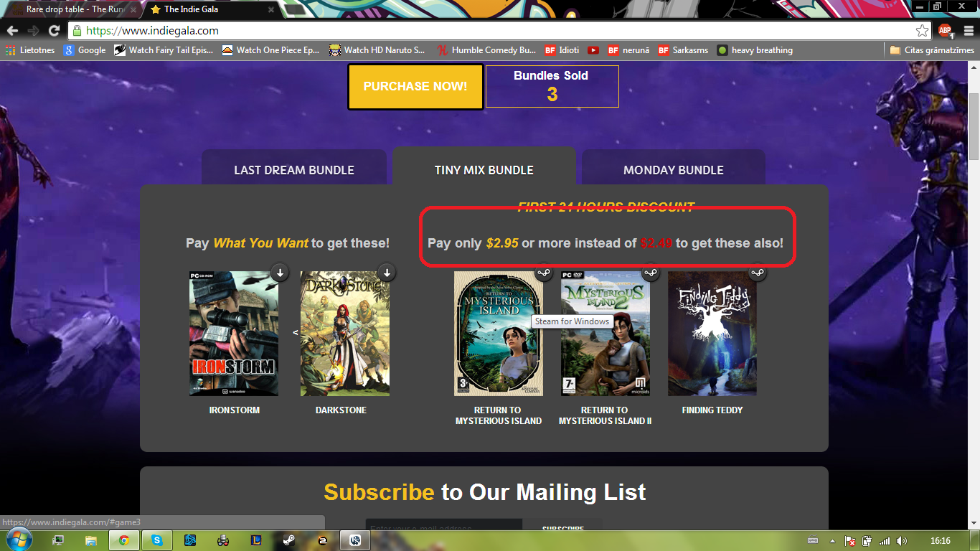This screenshot has height=551, width=980.
Task: Open the nerunā bookmark
Action: [628, 50]
